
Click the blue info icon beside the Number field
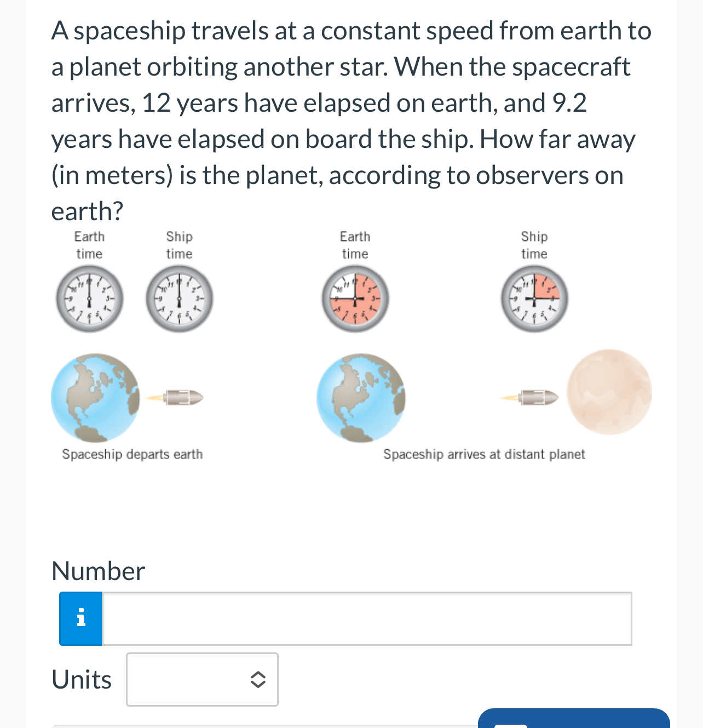click(80, 618)
